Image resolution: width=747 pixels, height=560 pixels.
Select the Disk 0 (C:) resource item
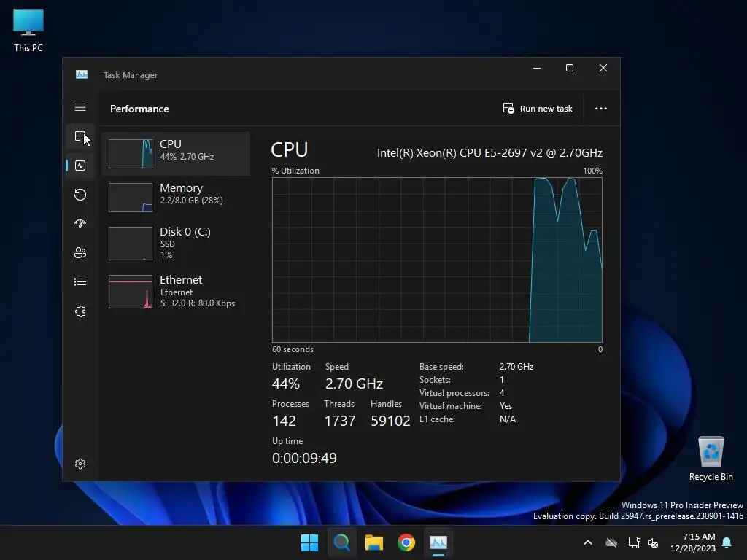click(x=176, y=244)
